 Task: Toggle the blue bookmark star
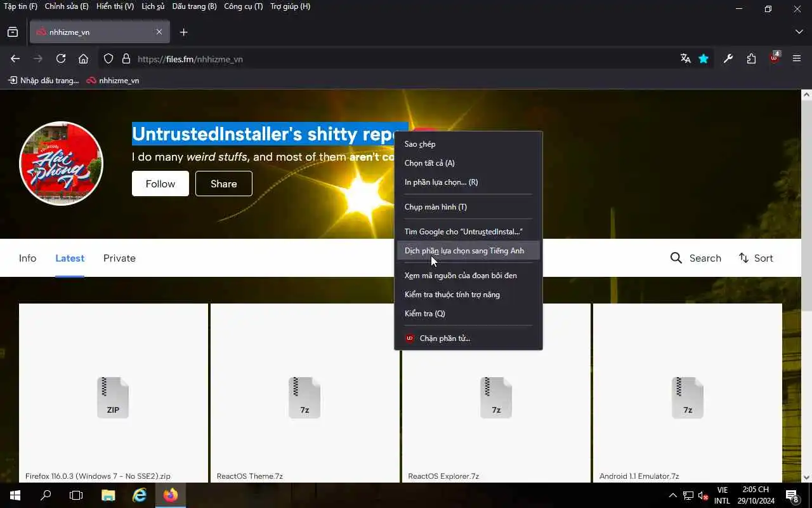[704, 58]
